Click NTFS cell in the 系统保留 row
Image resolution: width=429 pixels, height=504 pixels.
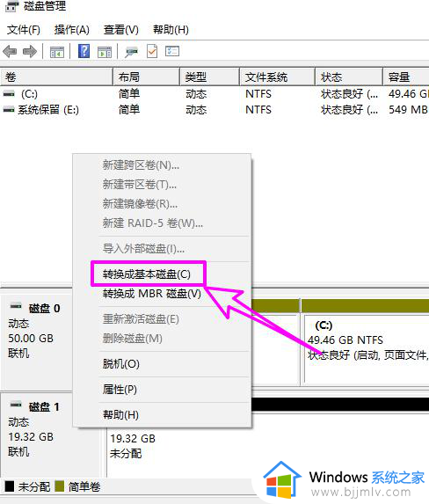[258, 110]
